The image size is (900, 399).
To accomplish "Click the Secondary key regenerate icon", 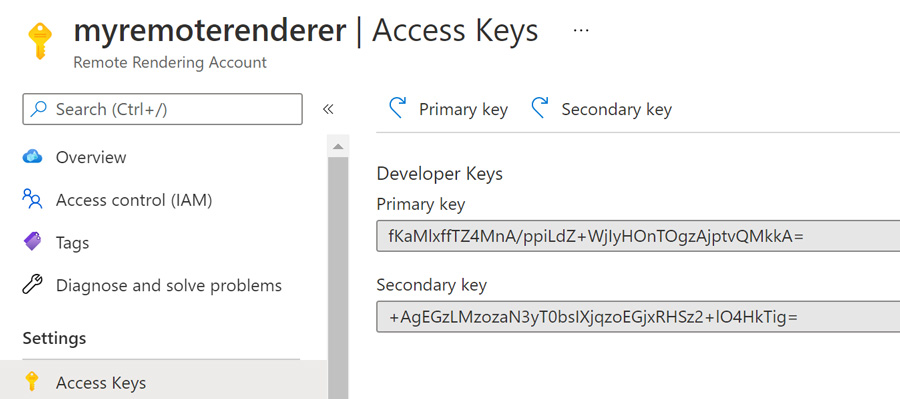I will [x=540, y=108].
